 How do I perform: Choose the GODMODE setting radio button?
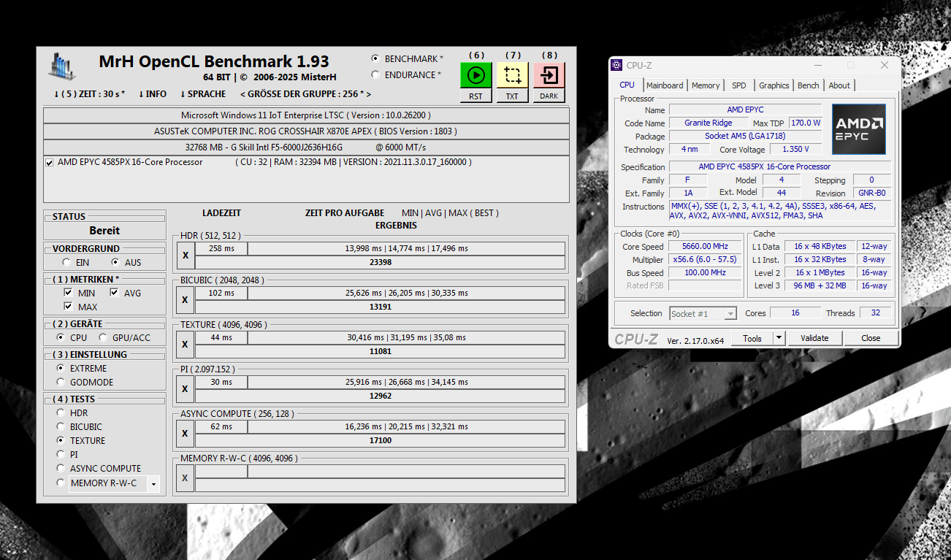coord(61,382)
